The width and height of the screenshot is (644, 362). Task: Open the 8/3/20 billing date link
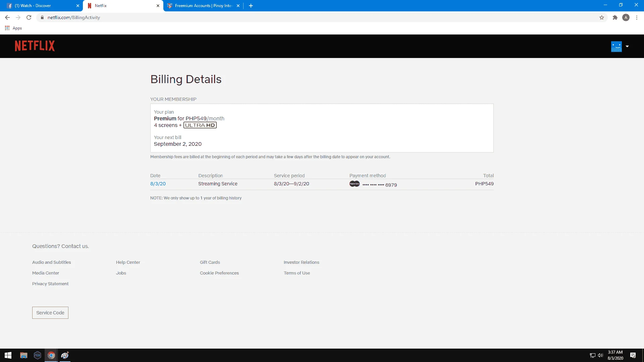(x=158, y=184)
